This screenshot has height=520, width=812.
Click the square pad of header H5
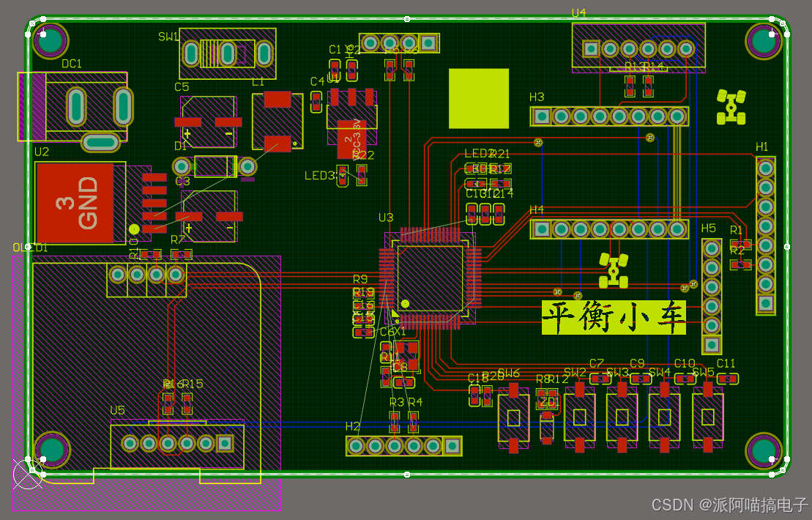click(712, 344)
